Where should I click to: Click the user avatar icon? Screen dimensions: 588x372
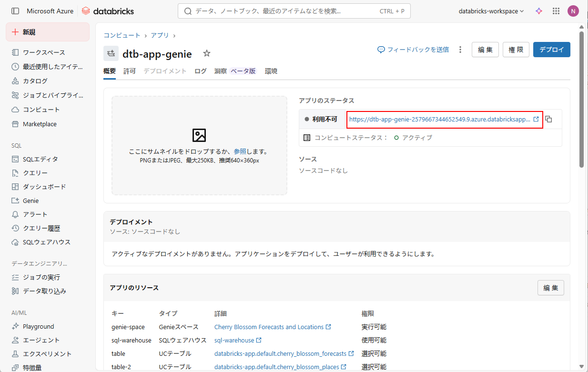click(573, 11)
